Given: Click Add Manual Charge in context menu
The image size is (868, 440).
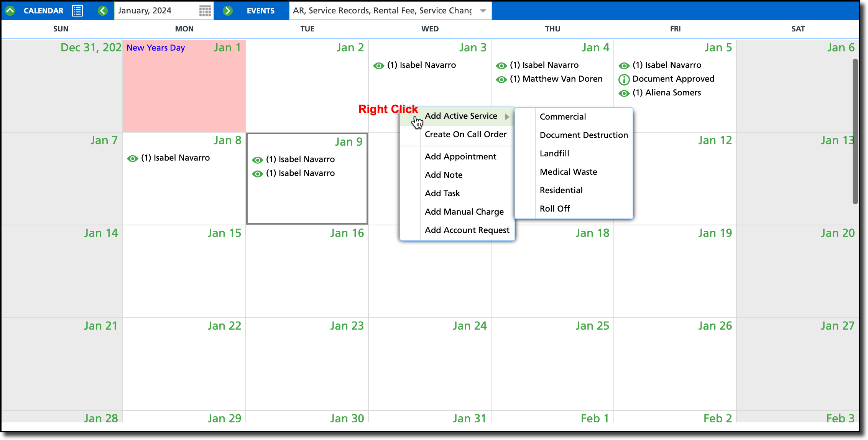Looking at the screenshot, I should [x=464, y=212].
